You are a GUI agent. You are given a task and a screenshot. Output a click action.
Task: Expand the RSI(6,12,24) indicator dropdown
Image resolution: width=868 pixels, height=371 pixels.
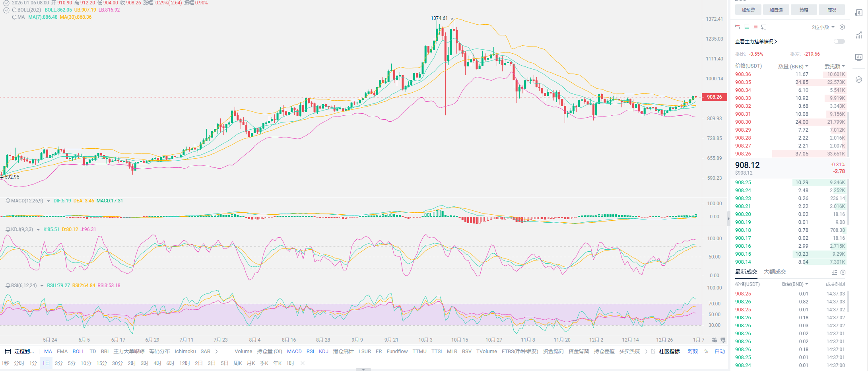[x=42, y=286]
